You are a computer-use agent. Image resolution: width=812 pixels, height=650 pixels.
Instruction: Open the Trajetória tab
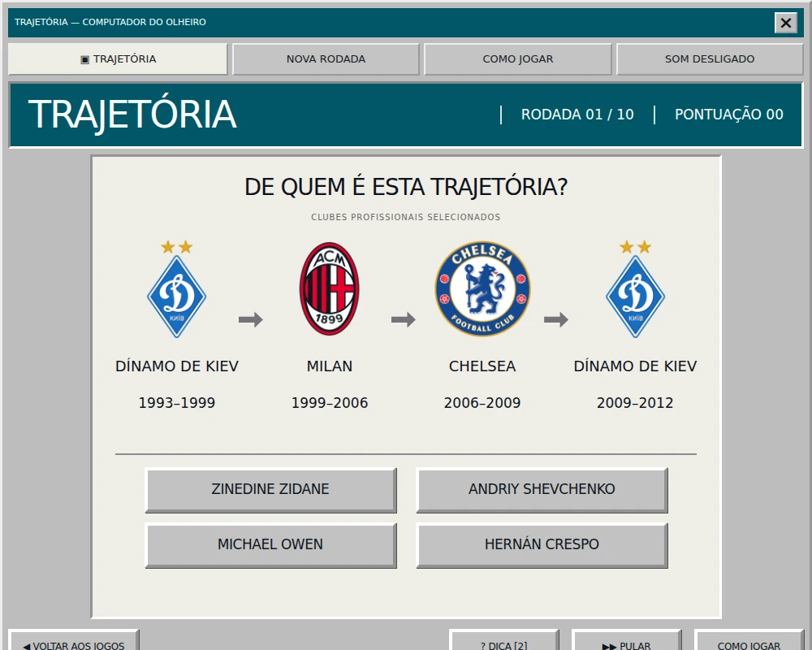[118, 59]
